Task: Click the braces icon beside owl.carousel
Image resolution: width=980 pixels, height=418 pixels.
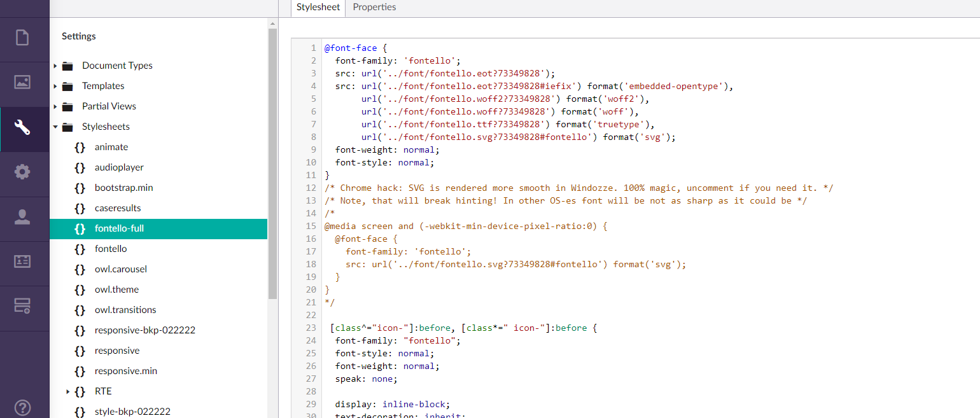Action: click(80, 269)
